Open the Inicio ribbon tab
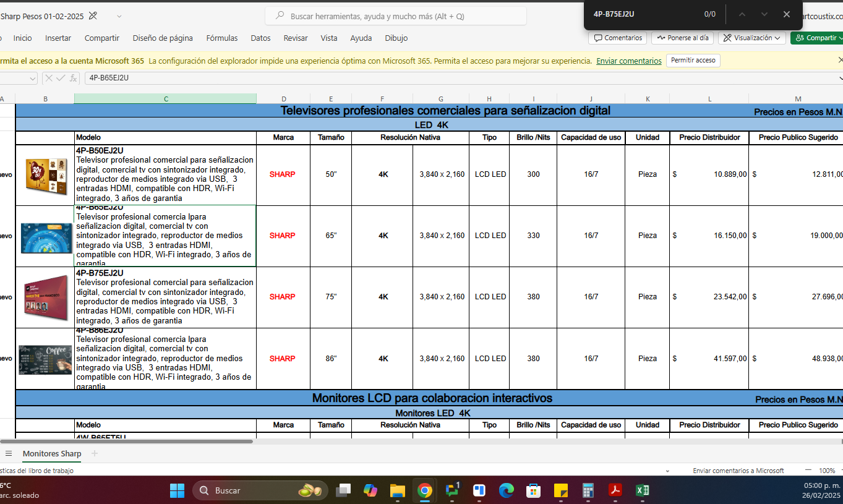 click(x=23, y=38)
